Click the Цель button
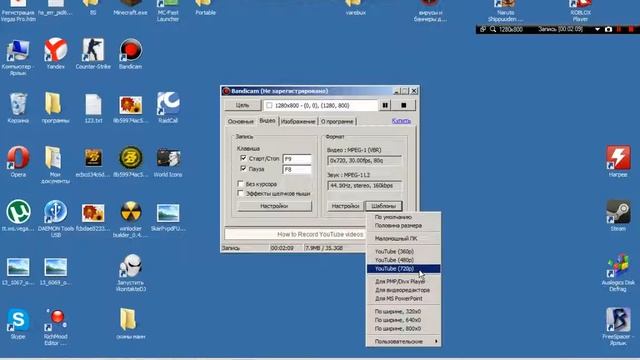 click(242, 105)
